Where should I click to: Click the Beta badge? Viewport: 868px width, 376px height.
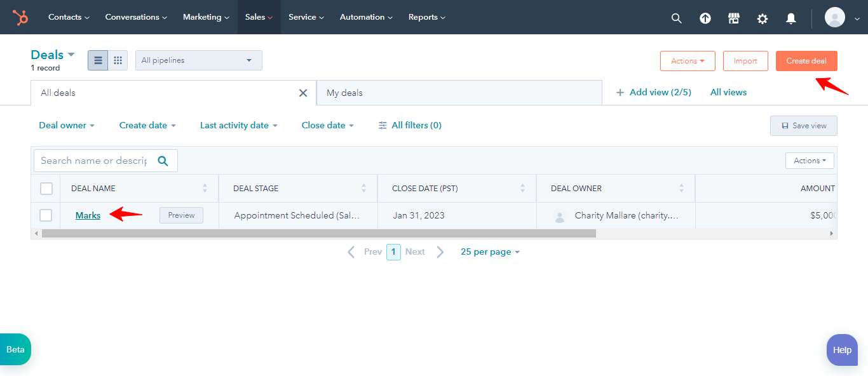[15, 349]
